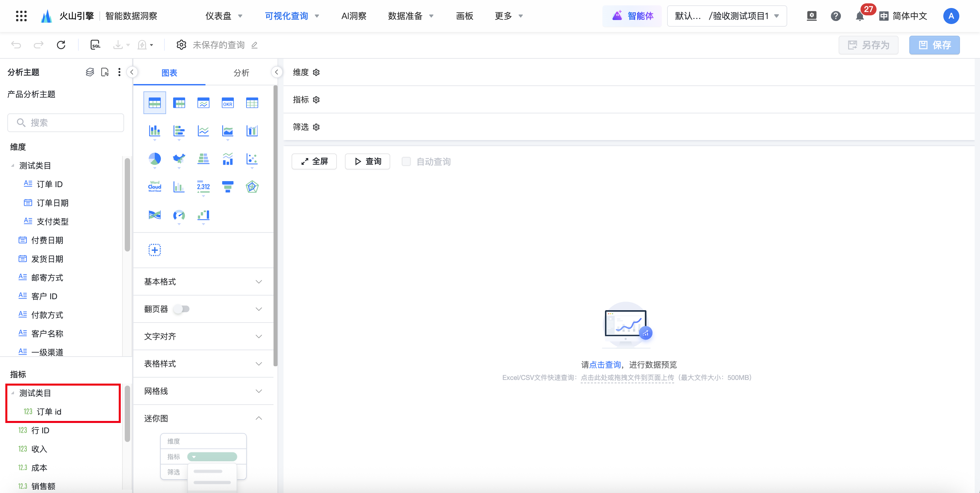
Task: Select the OKR chart type icon
Action: click(227, 103)
